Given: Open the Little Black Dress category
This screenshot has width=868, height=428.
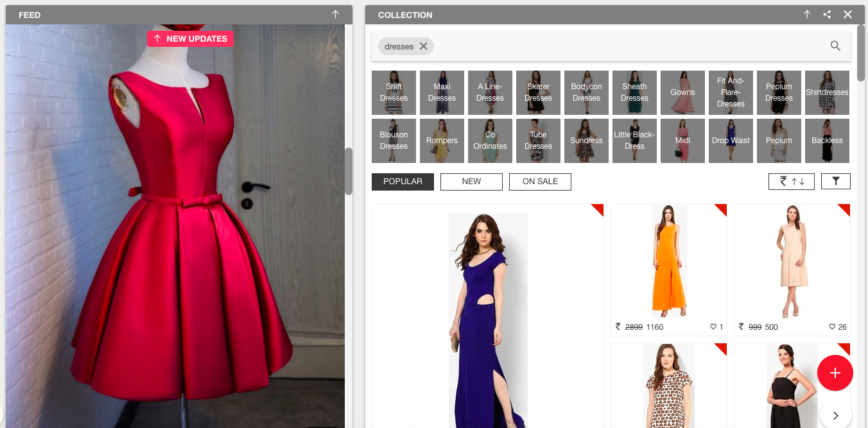Looking at the screenshot, I should tap(634, 141).
